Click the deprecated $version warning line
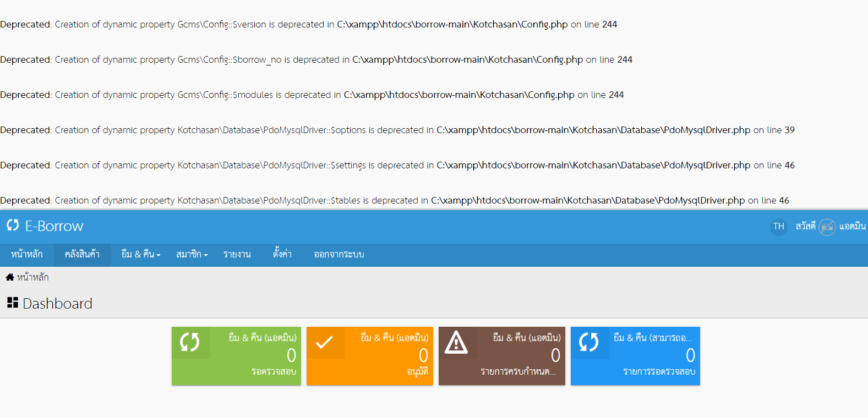This screenshot has width=868, height=417. pos(309,24)
